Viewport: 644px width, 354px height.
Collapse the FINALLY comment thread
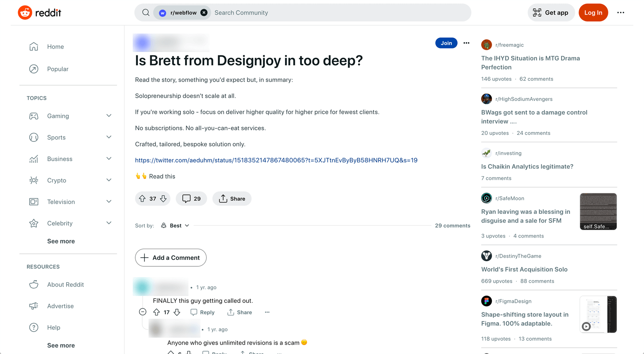tap(143, 312)
